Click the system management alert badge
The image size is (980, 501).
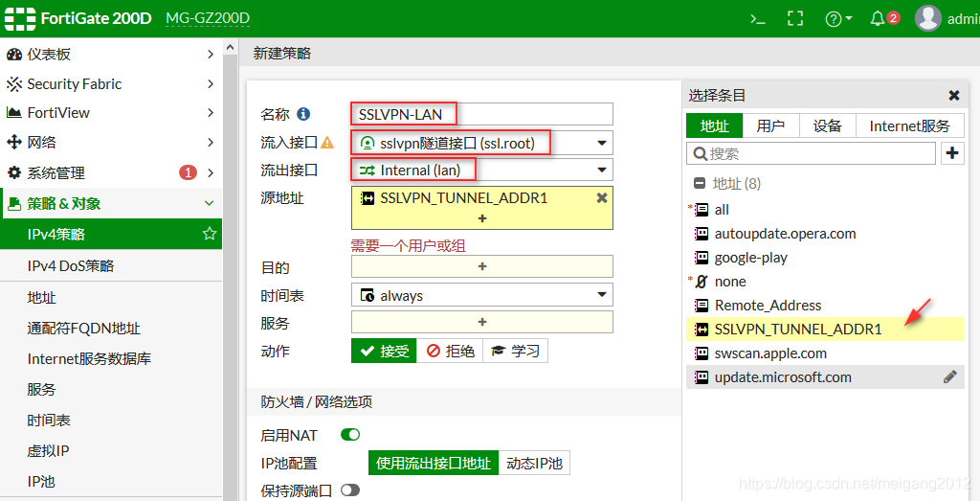[188, 172]
